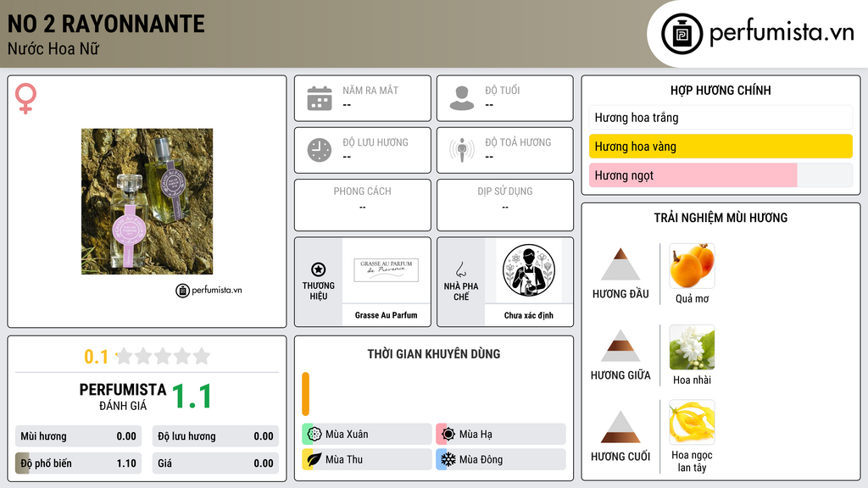Click the Perfumista đánh giá label
The image size is (868, 488).
click(123, 396)
